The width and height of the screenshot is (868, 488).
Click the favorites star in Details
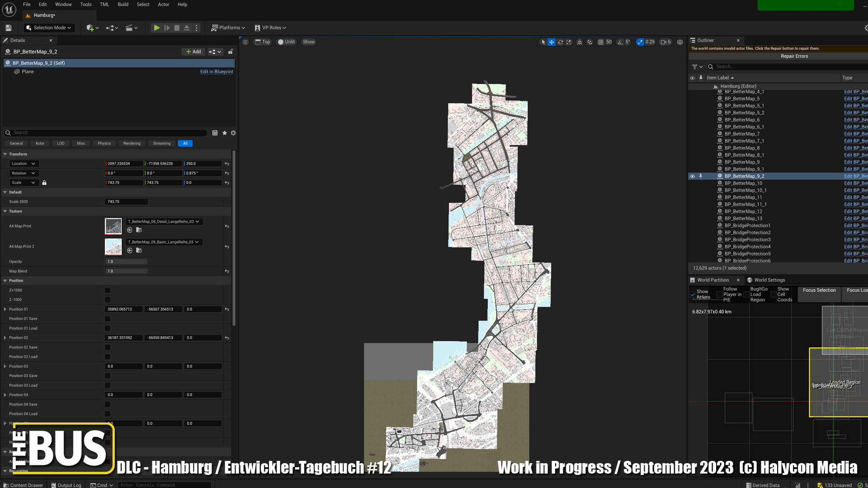coord(224,133)
